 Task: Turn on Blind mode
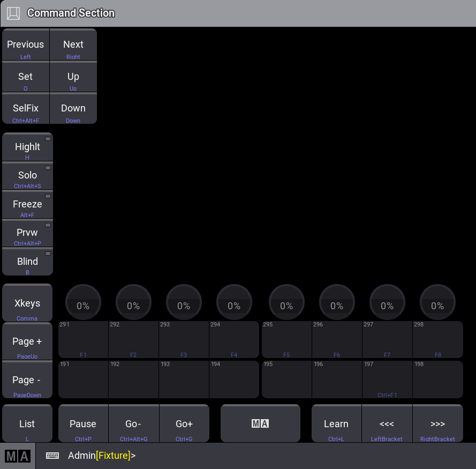[x=27, y=262]
